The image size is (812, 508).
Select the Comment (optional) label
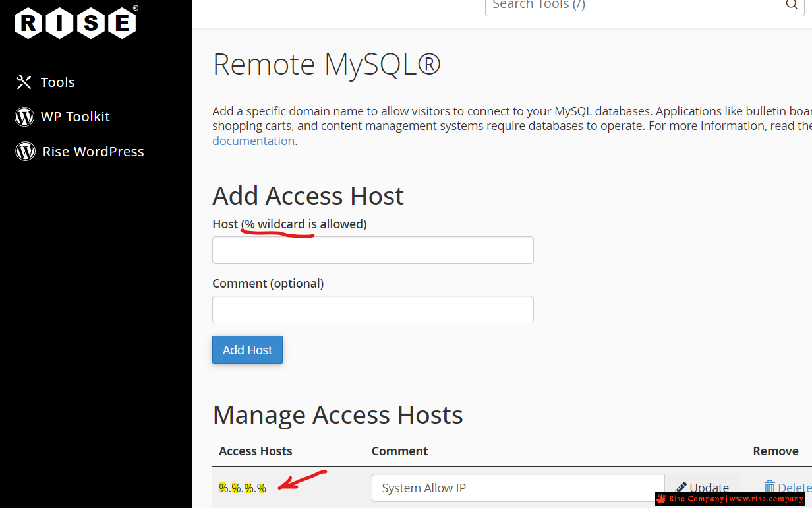click(268, 284)
